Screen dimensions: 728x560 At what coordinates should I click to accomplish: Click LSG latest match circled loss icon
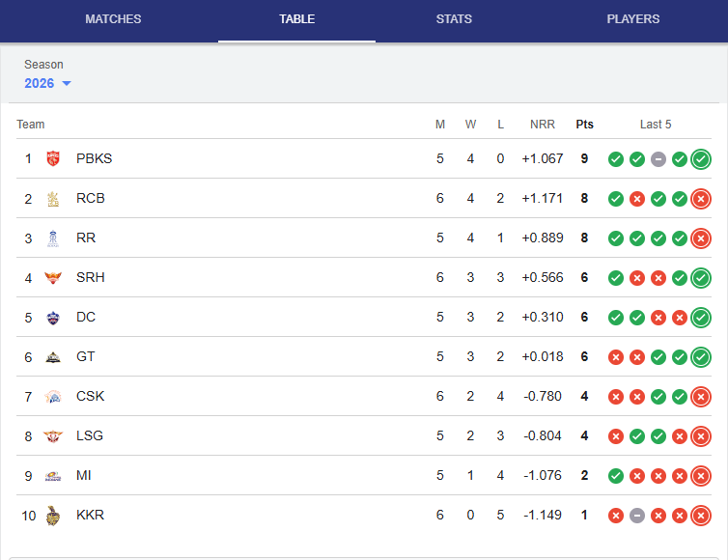pyautogui.click(x=701, y=436)
